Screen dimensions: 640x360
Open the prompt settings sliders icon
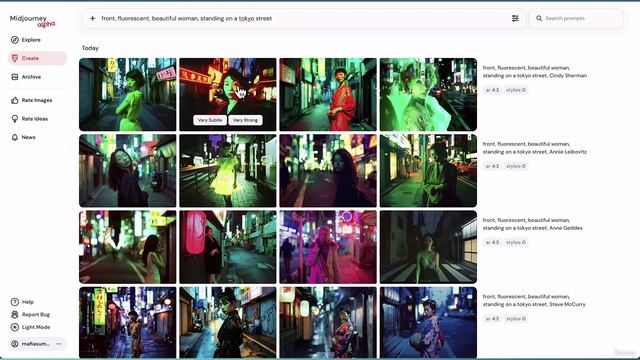[515, 18]
